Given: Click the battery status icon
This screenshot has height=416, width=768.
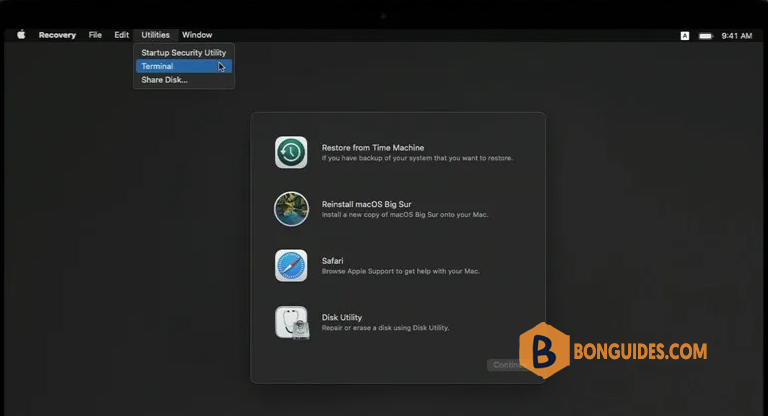Looking at the screenshot, I should (705, 36).
